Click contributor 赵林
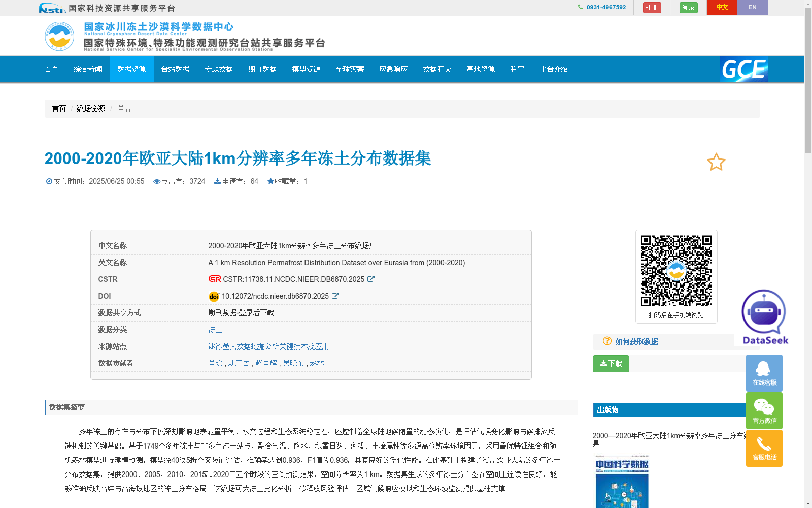This screenshot has width=812, height=508. 317,363
